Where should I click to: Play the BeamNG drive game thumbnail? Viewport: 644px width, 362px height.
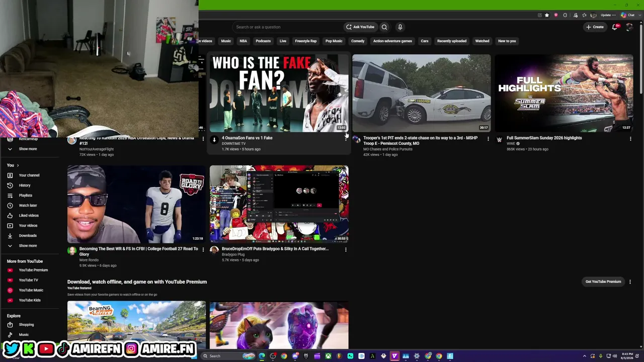[136, 325]
